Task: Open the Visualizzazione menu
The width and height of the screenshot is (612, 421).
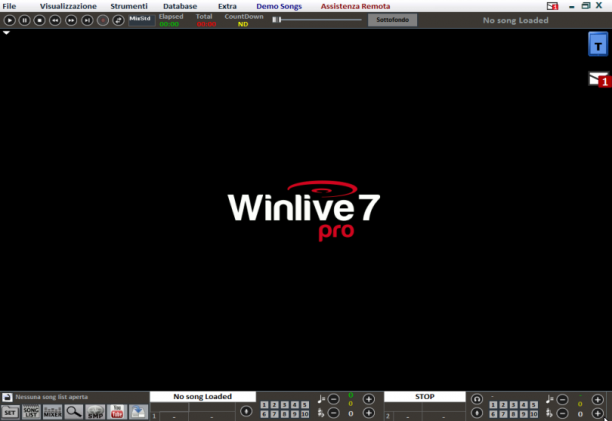Action: [x=68, y=6]
